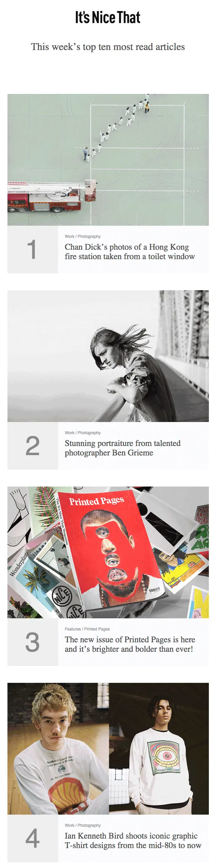
Task: Select Work / Photography tag above Ian Kenneth Bird
Action: [83, 825]
